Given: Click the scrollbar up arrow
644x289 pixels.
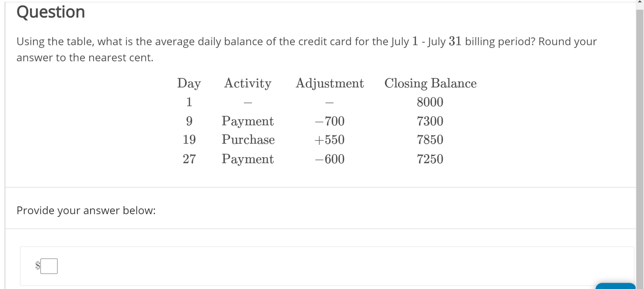Looking at the screenshot, I should click(639, 3).
